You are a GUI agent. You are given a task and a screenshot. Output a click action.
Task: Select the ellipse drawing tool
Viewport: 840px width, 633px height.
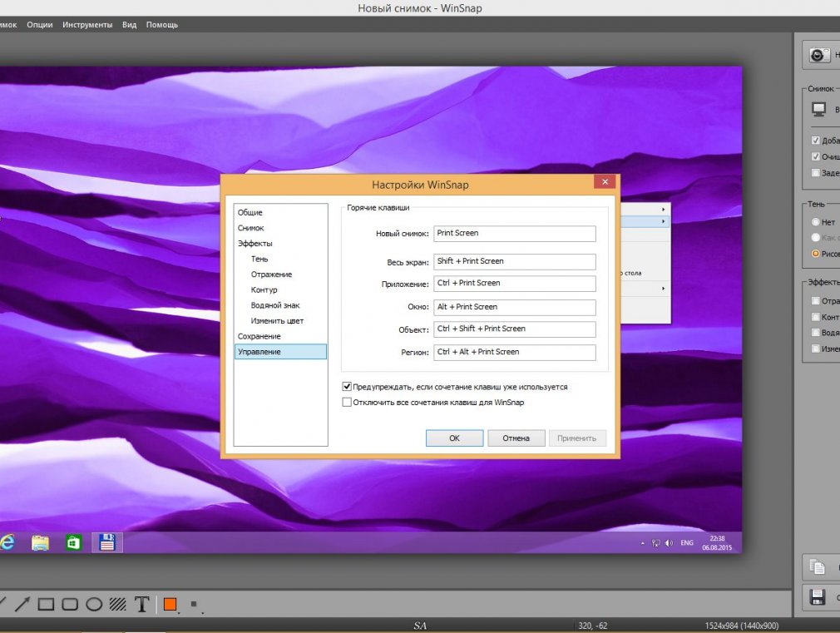coord(94,604)
